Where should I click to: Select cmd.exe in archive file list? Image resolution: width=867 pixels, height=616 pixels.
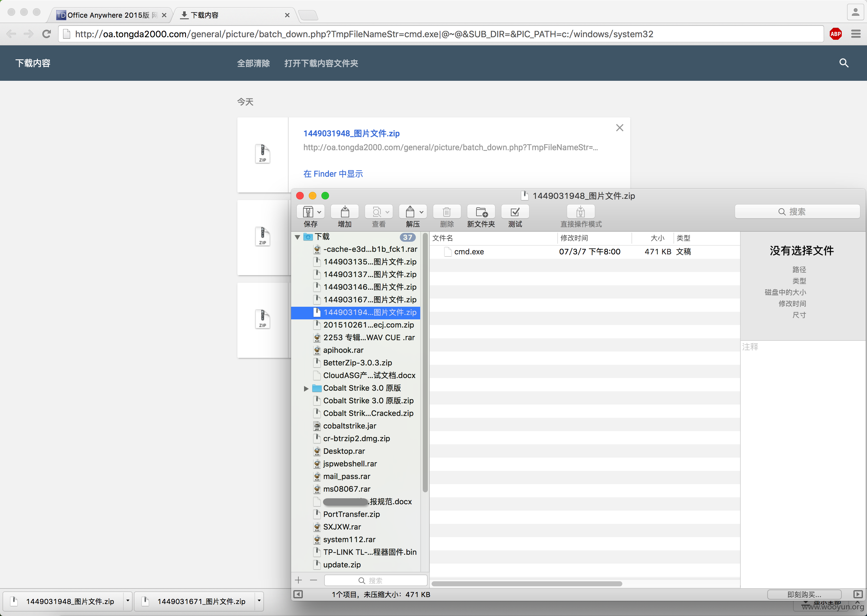pyautogui.click(x=585, y=252)
